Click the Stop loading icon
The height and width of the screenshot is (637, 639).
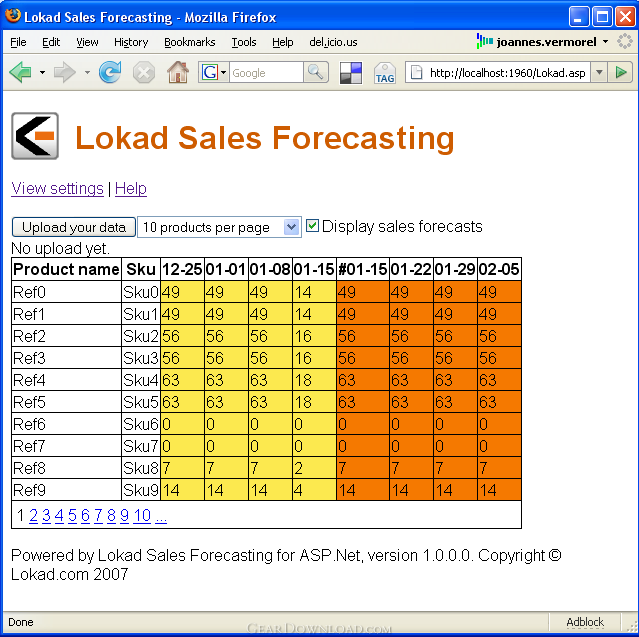click(144, 73)
